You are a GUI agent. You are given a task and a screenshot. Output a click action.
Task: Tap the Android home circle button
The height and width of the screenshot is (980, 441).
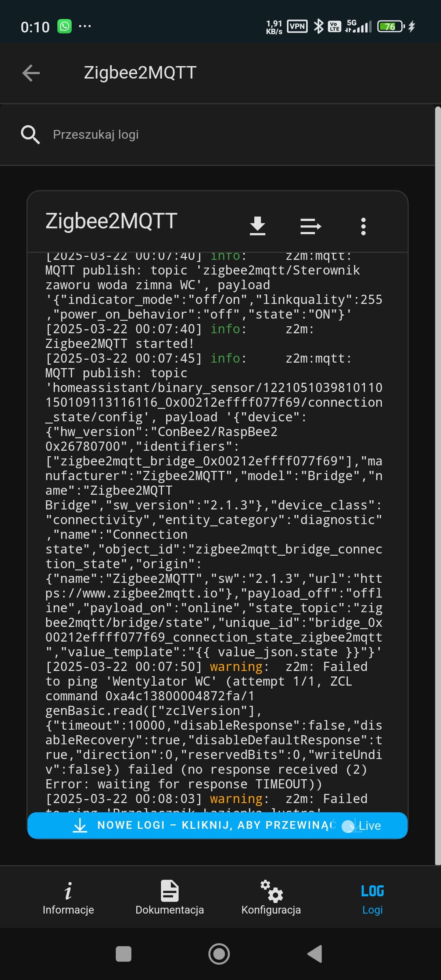[219, 954]
